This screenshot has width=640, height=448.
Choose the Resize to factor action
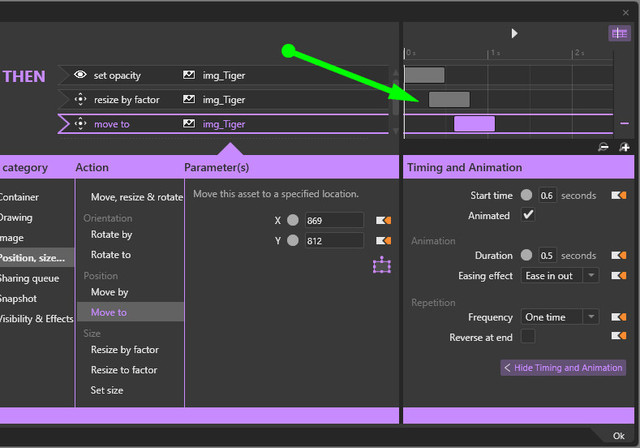124,370
